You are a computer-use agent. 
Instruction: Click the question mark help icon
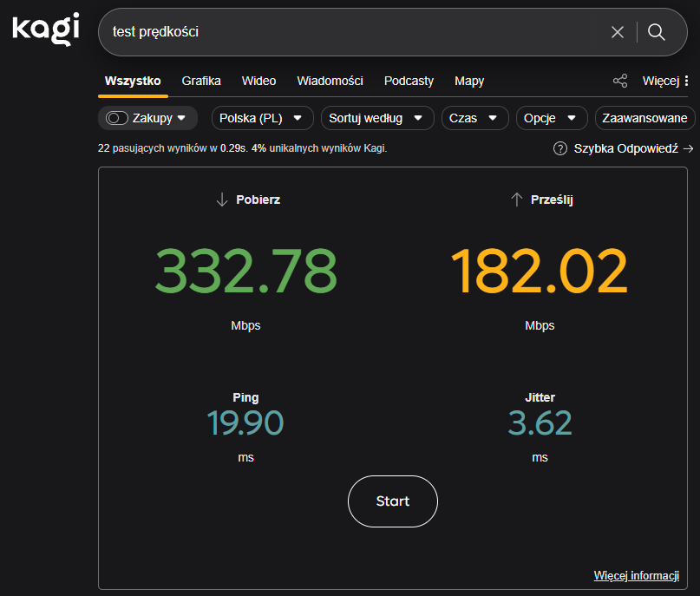(560, 148)
